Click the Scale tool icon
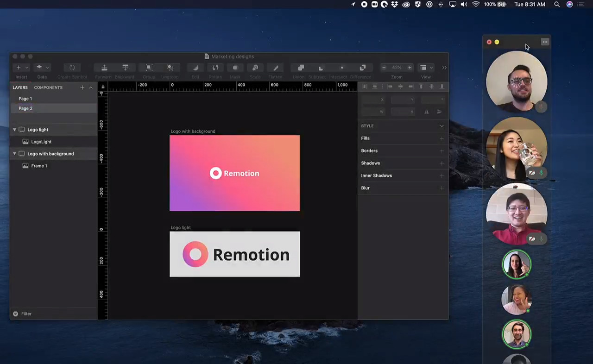The width and height of the screenshot is (593, 364). tap(255, 68)
